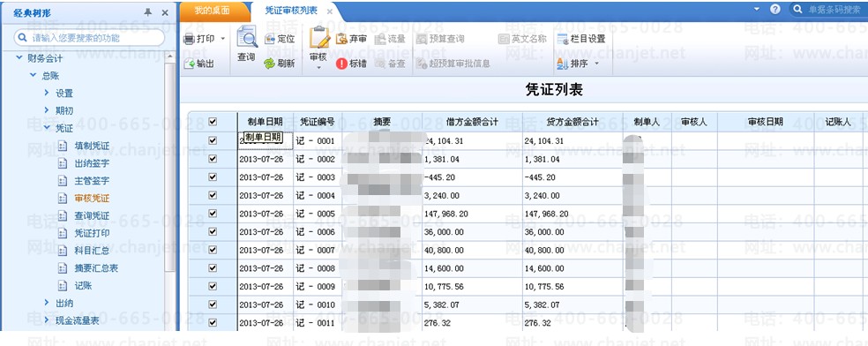
Task: Click the 凭证编号 column header
Action: 318,122
